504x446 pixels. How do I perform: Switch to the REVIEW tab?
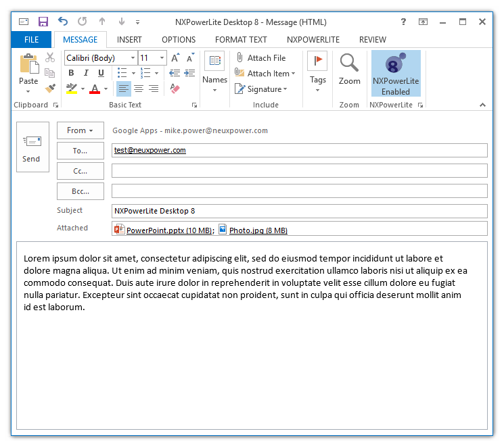coord(373,40)
